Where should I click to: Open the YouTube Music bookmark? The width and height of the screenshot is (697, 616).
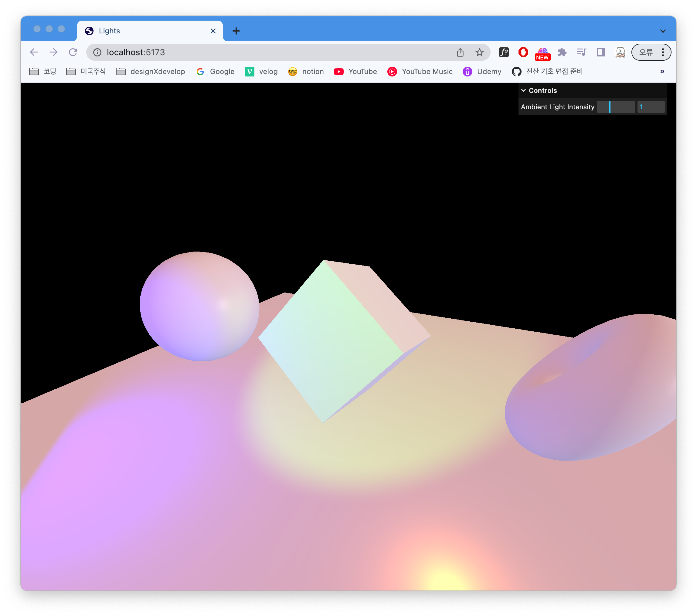[420, 71]
